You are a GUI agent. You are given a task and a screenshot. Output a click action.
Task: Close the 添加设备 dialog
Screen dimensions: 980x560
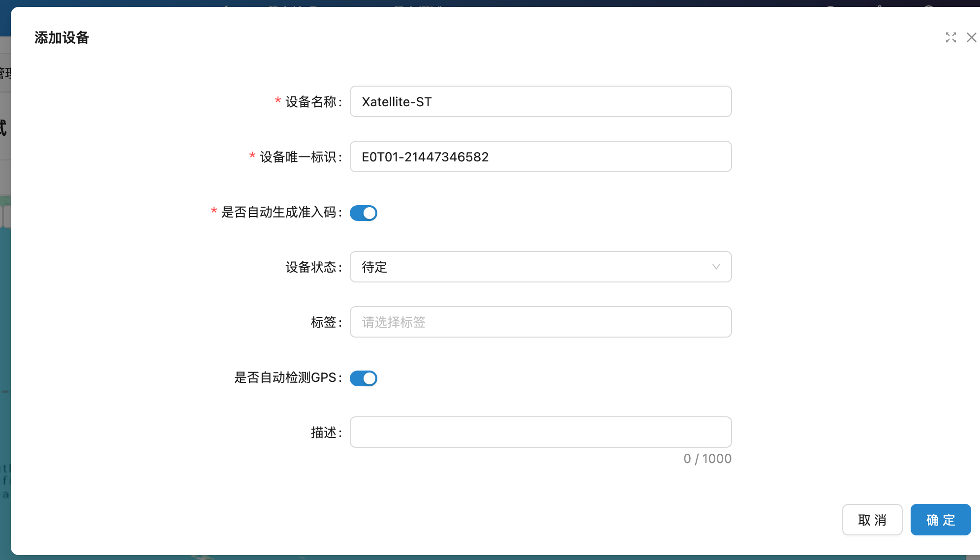click(971, 37)
